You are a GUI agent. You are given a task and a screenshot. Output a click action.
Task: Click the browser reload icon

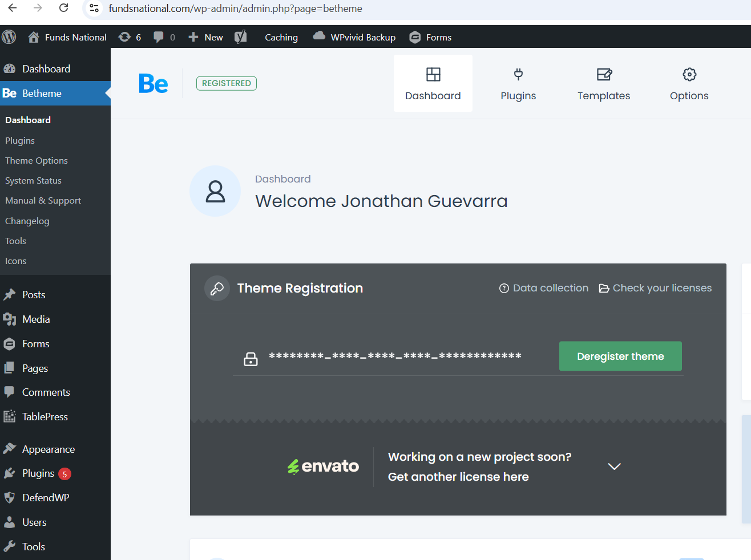tap(64, 8)
